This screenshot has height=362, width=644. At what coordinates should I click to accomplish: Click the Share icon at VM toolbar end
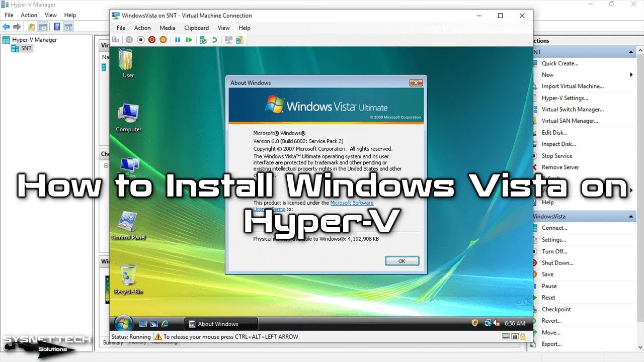pyautogui.click(x=240, y=40)
